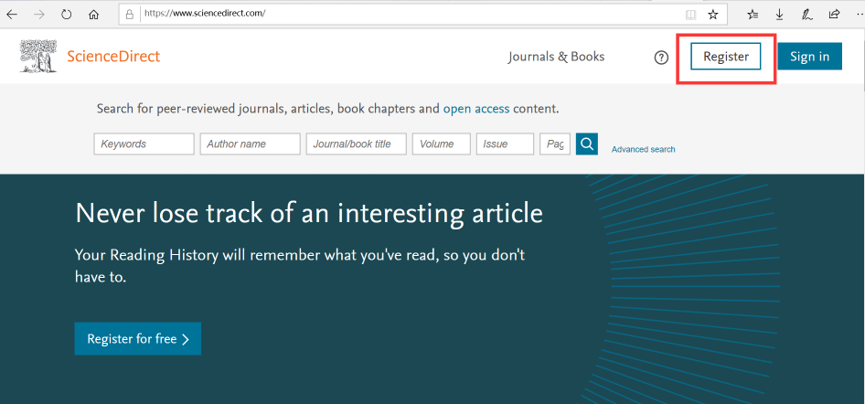Open the Advanced search link

[x=643, y=150]
